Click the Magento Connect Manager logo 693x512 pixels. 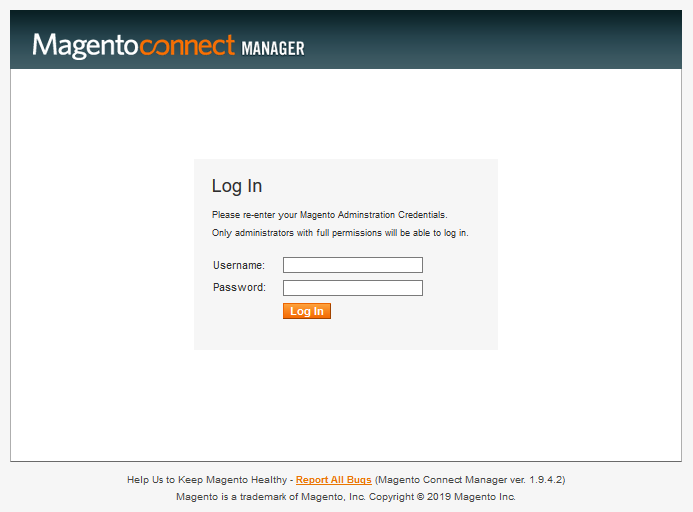click(x=168, y=46)
